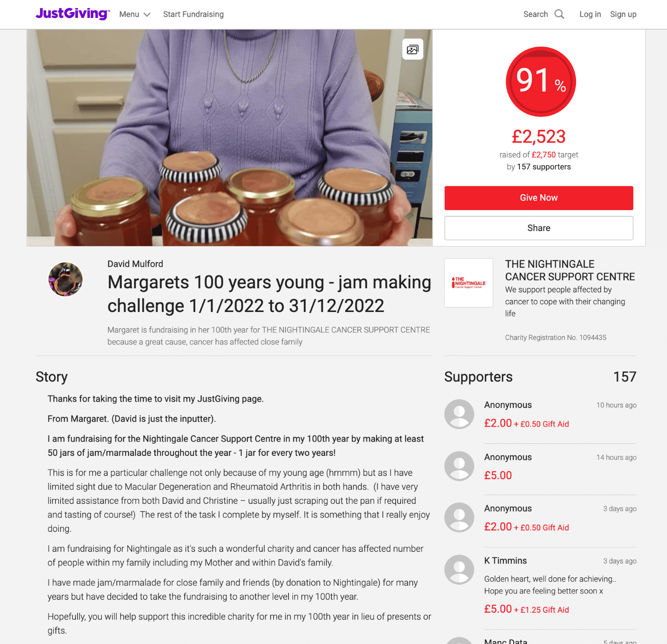Click the avatar of the £5.00 Anonymous donor
Viewport: 667px width, 644px height.
pos(459,466)
